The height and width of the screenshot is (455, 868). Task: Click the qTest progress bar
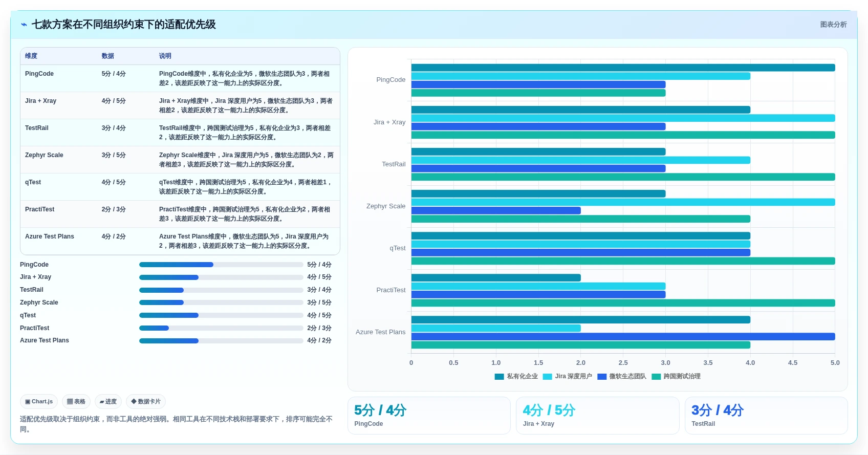pos(221,315)
